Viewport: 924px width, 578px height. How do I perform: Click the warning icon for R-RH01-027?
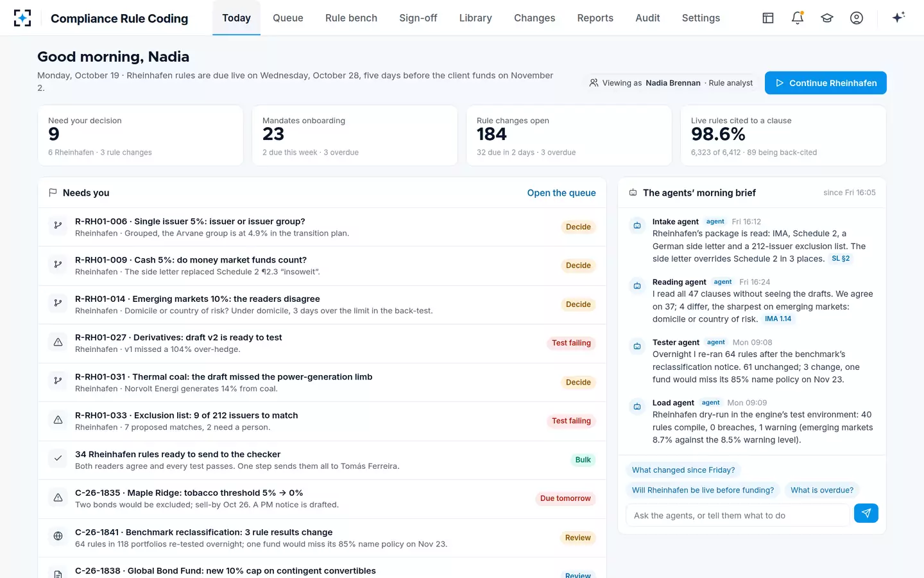(58, 342)
